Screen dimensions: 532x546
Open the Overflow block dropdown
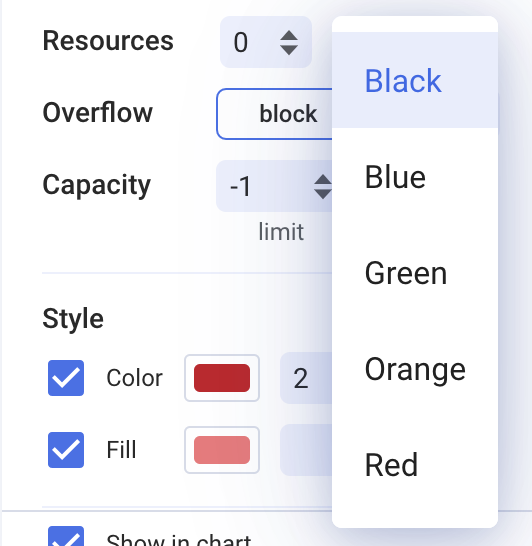click(274, 114)
